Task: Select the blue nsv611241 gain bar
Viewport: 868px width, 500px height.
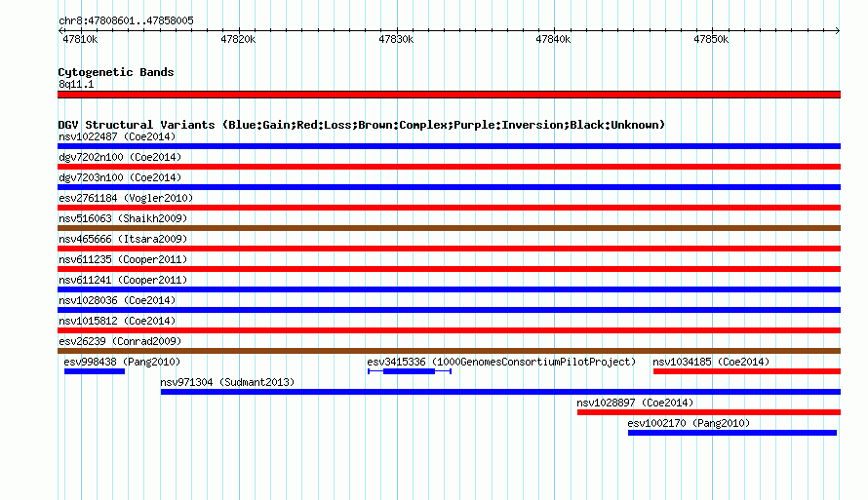Action: click(449, 289)
